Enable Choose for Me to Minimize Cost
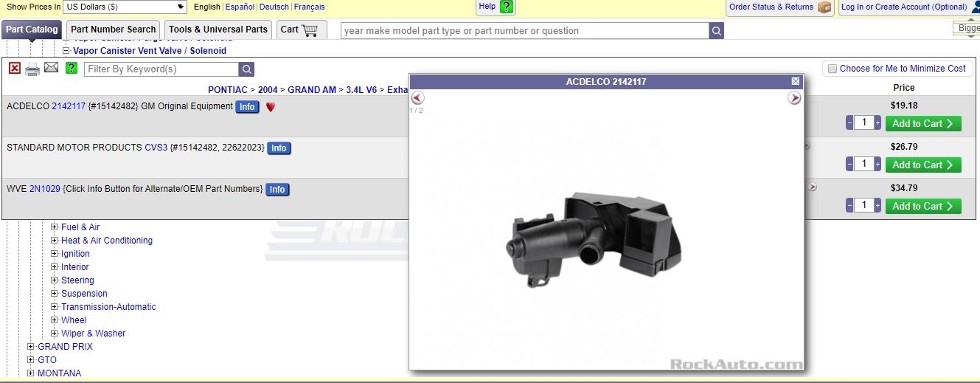Image resolution: width=980 pixels, height=383 pixels. (x=833, y=69)
